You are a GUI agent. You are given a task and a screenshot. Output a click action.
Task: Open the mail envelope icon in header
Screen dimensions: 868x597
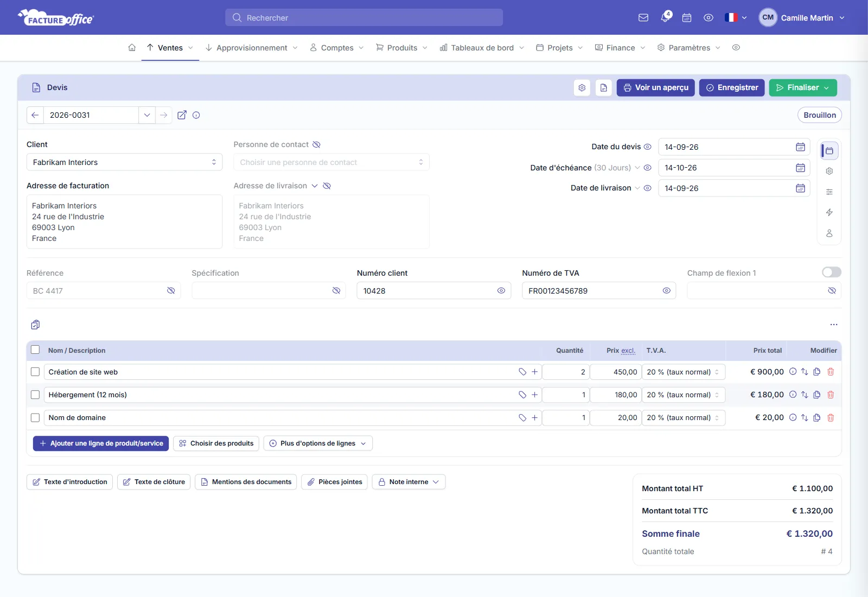pos(643,17)
